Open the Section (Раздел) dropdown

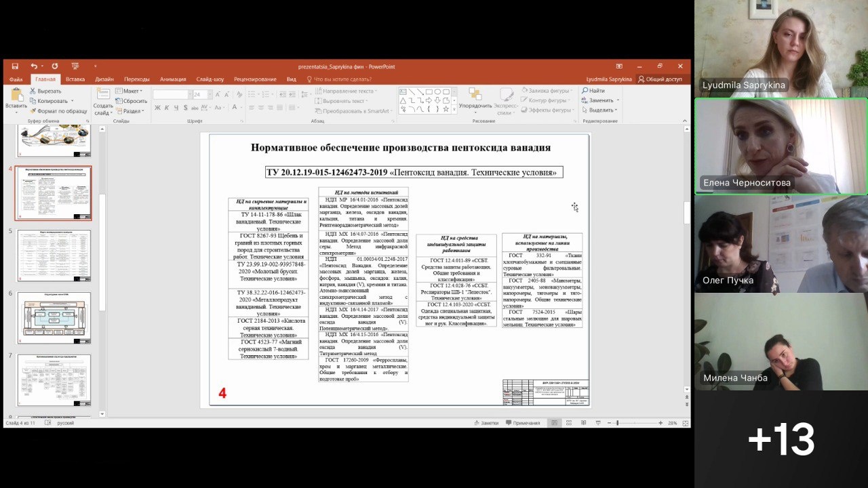(x=130, y=111)
